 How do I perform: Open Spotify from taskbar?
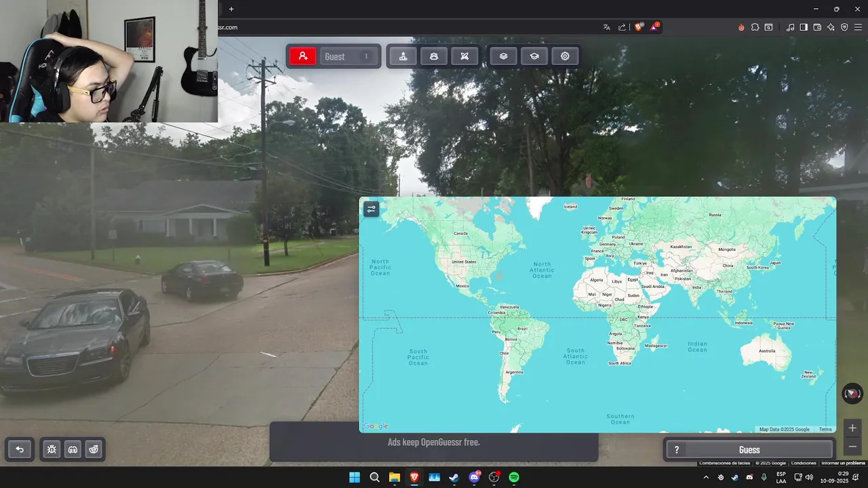pos(514,477)
